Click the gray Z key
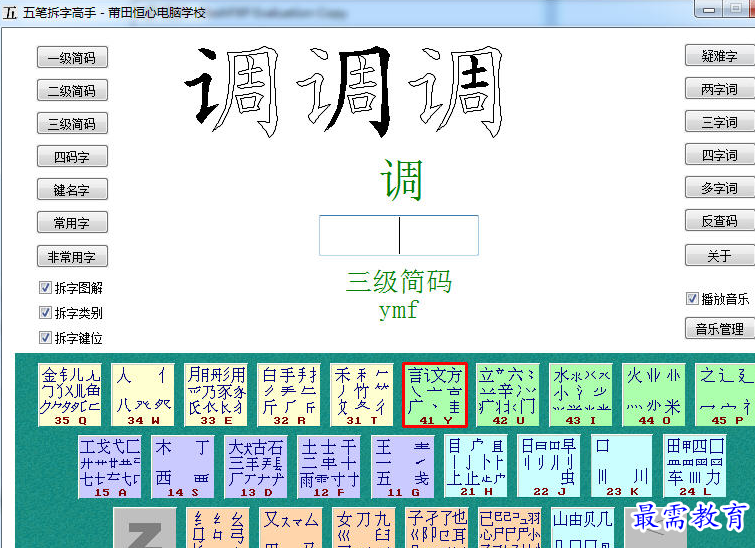755x548 pixels. 145,528
